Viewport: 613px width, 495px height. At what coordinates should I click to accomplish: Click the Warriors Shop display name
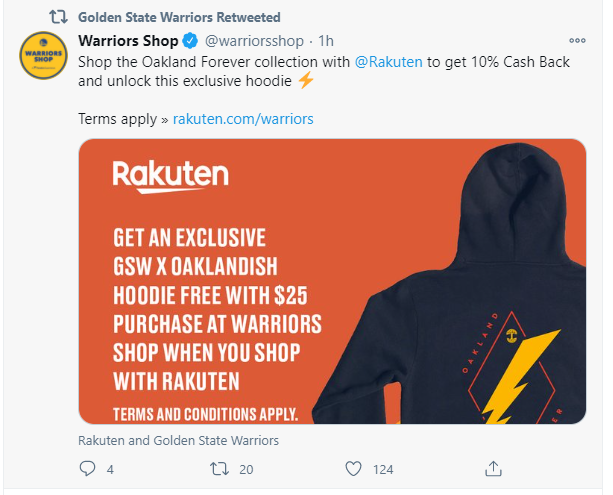(x=128, y=41)
